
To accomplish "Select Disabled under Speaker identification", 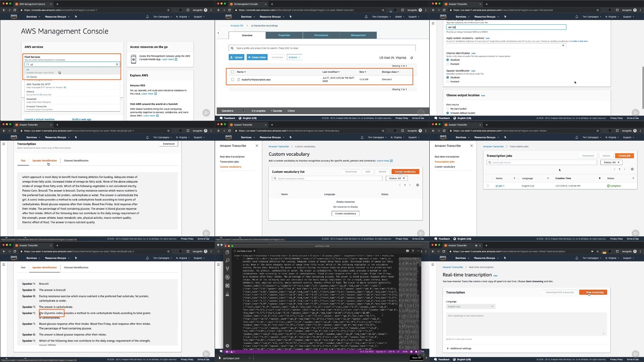I will [x=448, y=77].
